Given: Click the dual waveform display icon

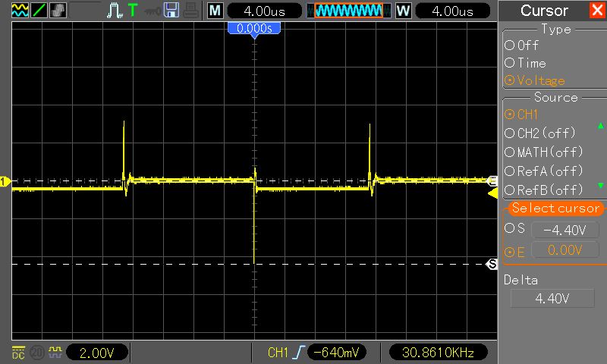Looking at the screenshot, I should [x=20, y=11].
